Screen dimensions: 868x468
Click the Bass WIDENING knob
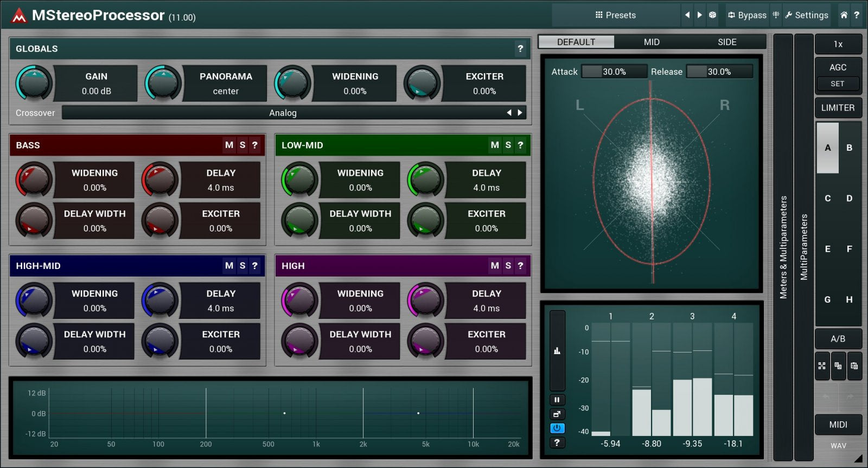[x=34, y=179]
